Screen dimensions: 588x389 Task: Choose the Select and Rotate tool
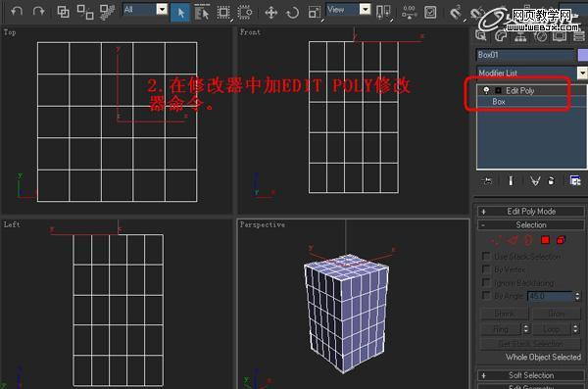(292, 13)
